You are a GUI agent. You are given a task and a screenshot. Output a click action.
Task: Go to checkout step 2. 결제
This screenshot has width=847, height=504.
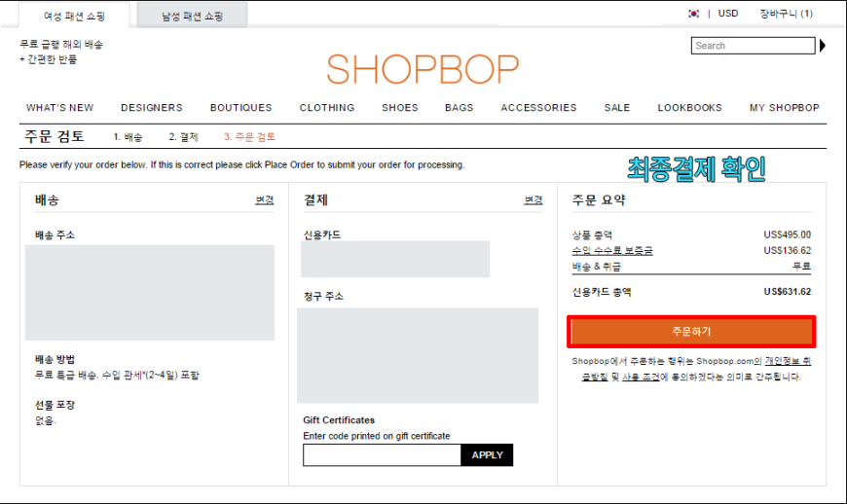[184, 137]
